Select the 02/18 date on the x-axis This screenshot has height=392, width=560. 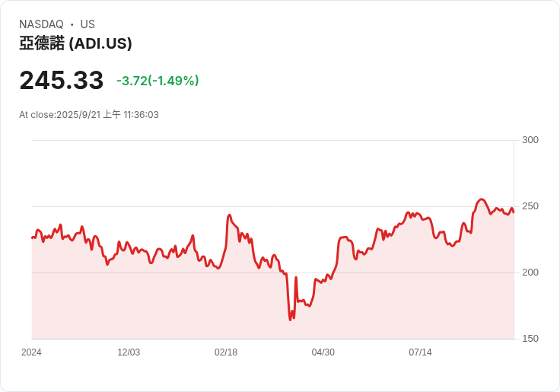[x=226, y=352]
